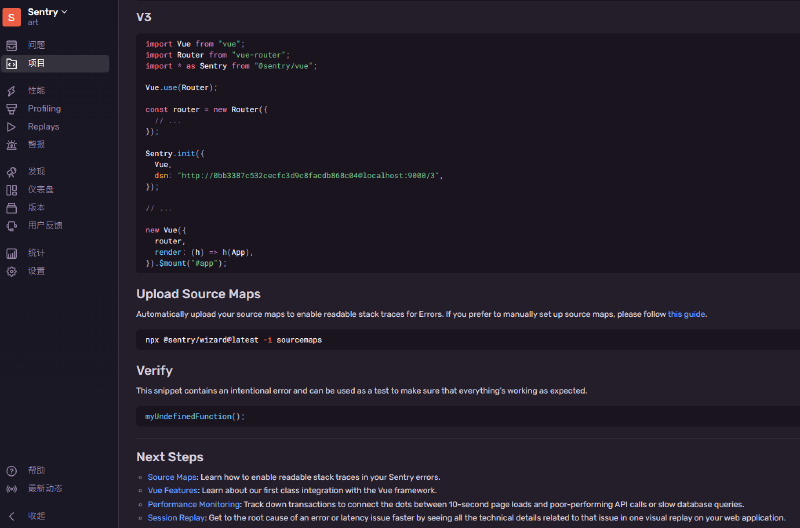
Task: Open Replays from the sidebar
Action: (43, 127)
